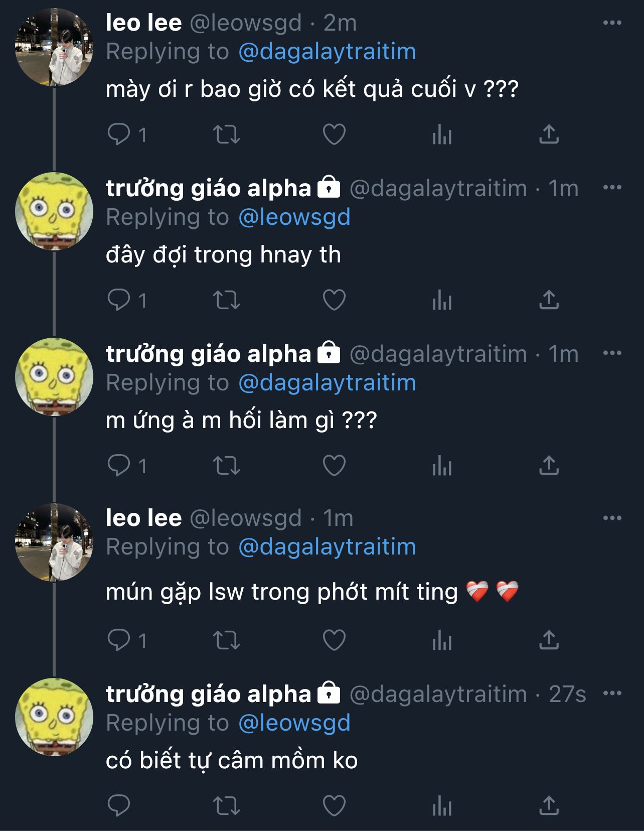
Task: Open SpongeBob avatar on the last tweet
Action: pyautogui.click(x=54, y=717)
